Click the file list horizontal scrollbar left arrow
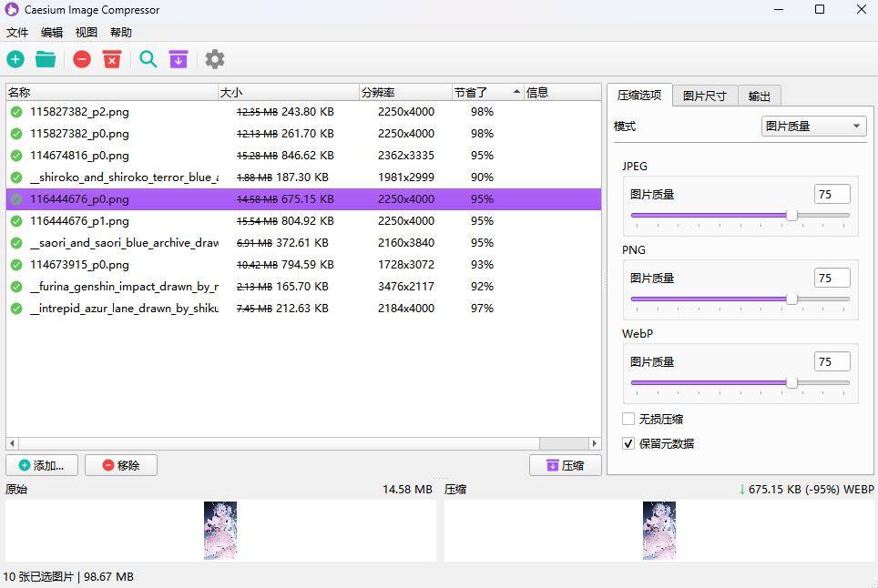 [13, 443]
